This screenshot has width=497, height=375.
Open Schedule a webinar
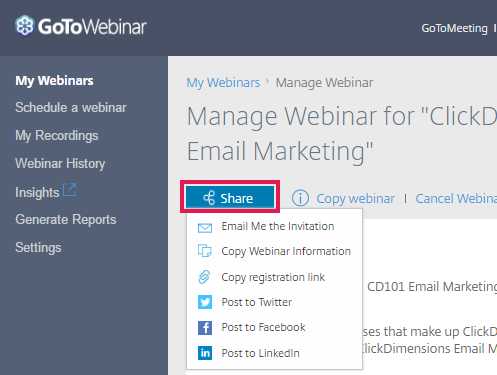point(71,108)
